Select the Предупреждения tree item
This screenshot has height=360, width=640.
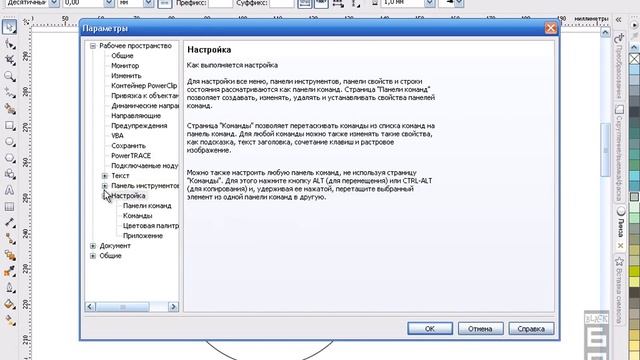click(x=139, y=126)
